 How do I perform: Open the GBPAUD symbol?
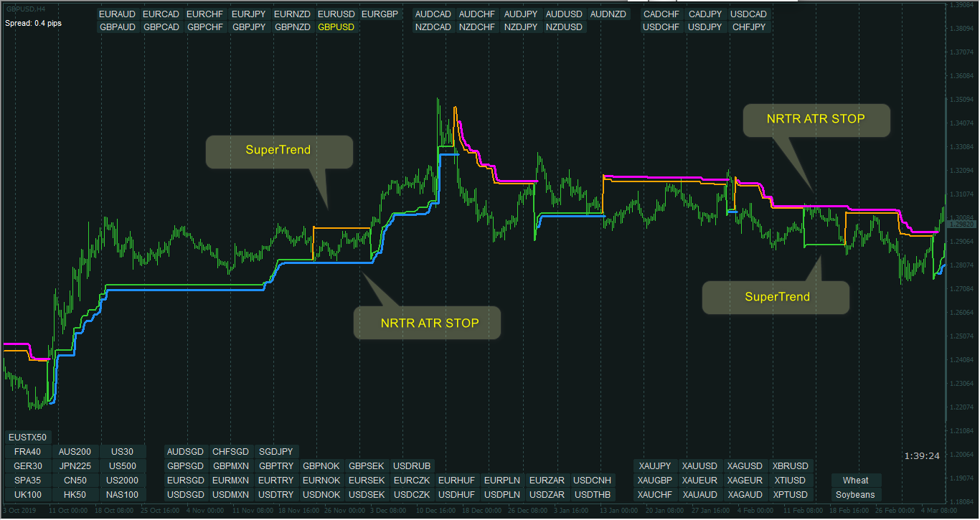pos(118,27)
